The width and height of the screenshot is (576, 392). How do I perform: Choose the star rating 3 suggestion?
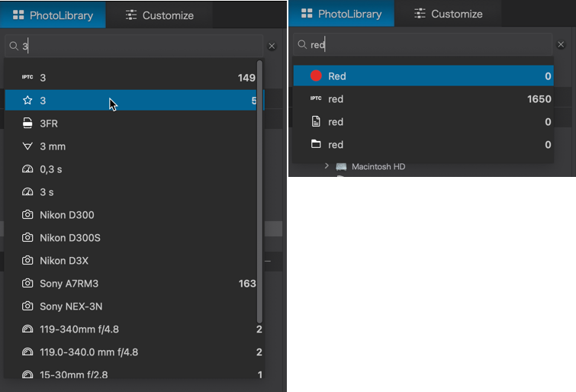(134, 101)
